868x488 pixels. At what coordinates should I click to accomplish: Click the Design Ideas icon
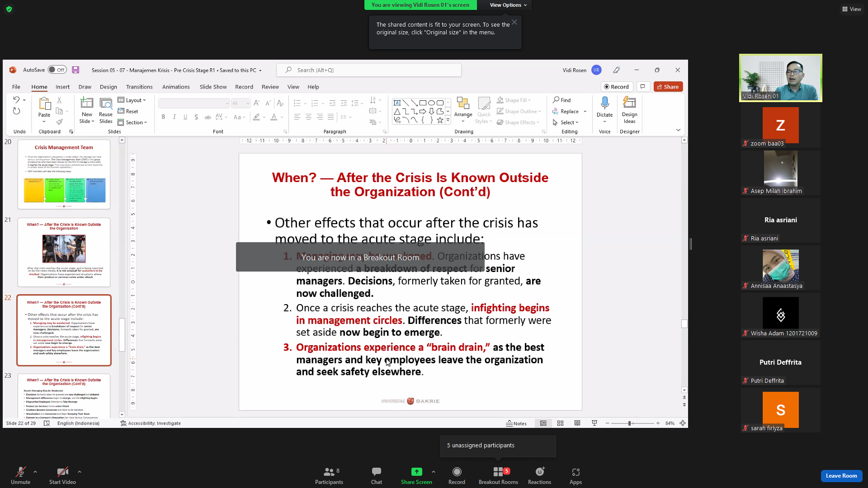(x=629, y=103)
